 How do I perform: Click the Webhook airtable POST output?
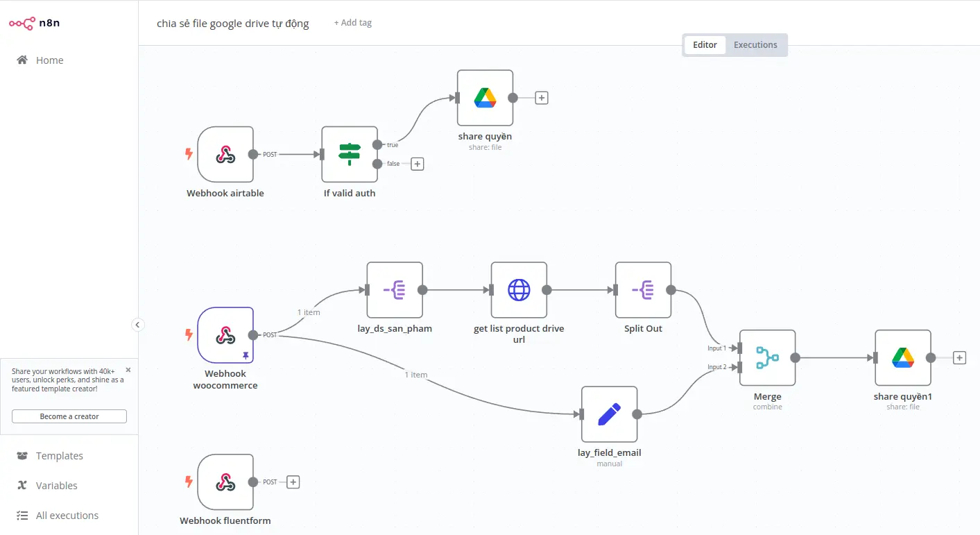(253, 154)
